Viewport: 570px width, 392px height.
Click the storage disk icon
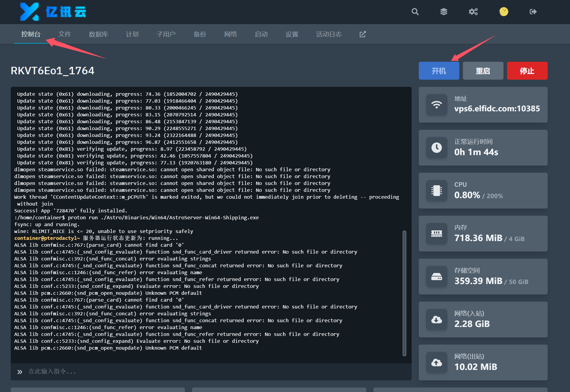[436, 277]
